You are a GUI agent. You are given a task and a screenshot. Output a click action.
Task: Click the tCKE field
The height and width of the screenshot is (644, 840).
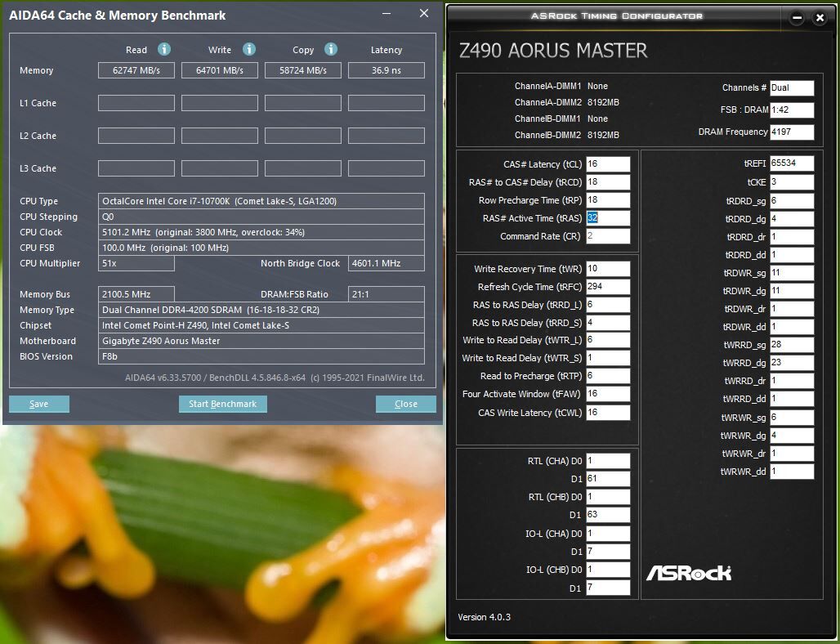pos(792,182)
